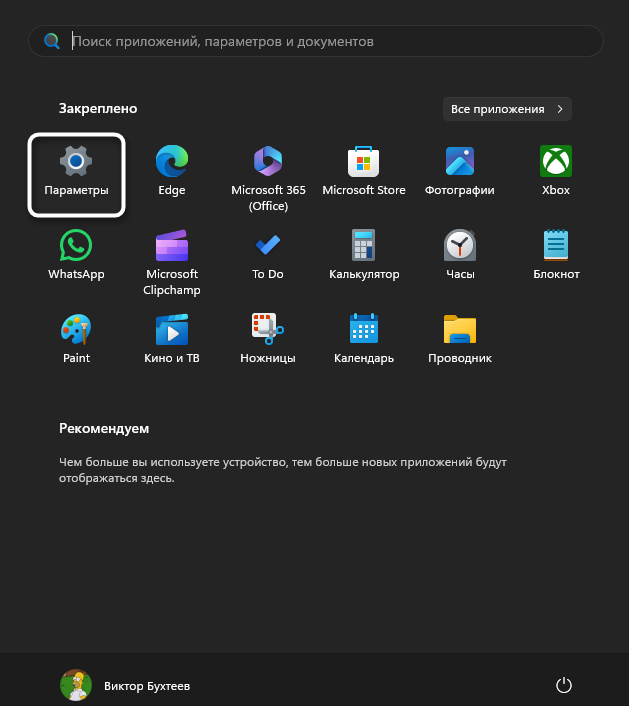Open Кино и ТВ player

[172, 339]
